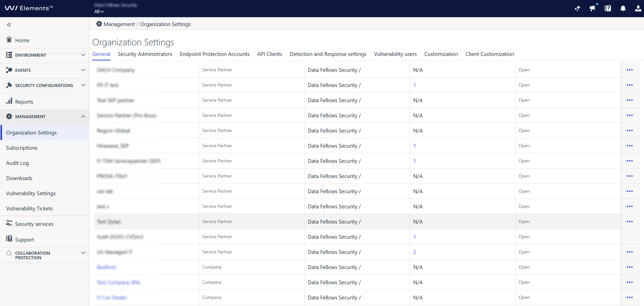Viewport: 644px width, 306px height.
Task: Click the Support question mark icon in the sidebar
Action: [x=9, y=239]
